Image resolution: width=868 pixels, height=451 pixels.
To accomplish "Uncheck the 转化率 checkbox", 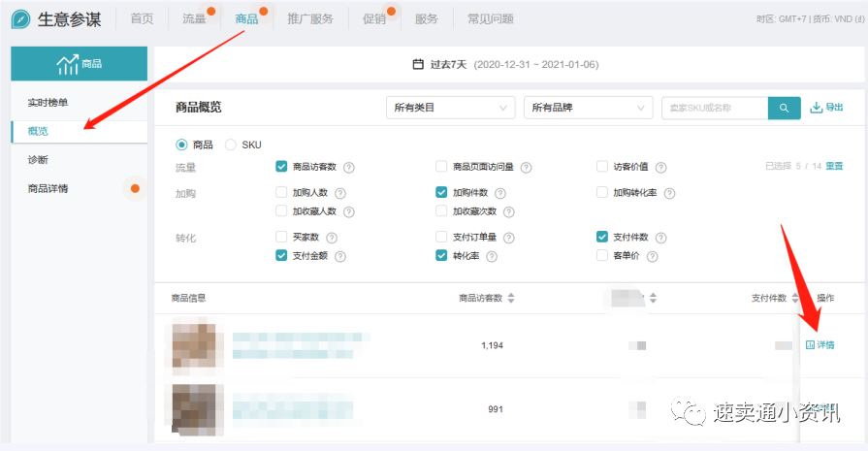I will pyautogui.click(x=441, y=256).
